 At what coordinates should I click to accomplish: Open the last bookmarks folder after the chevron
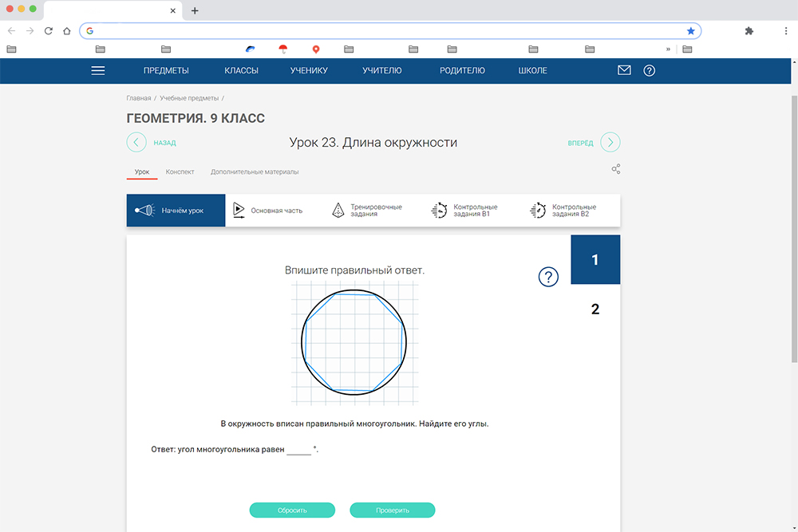pyautogui.click(x=687, y=49)
